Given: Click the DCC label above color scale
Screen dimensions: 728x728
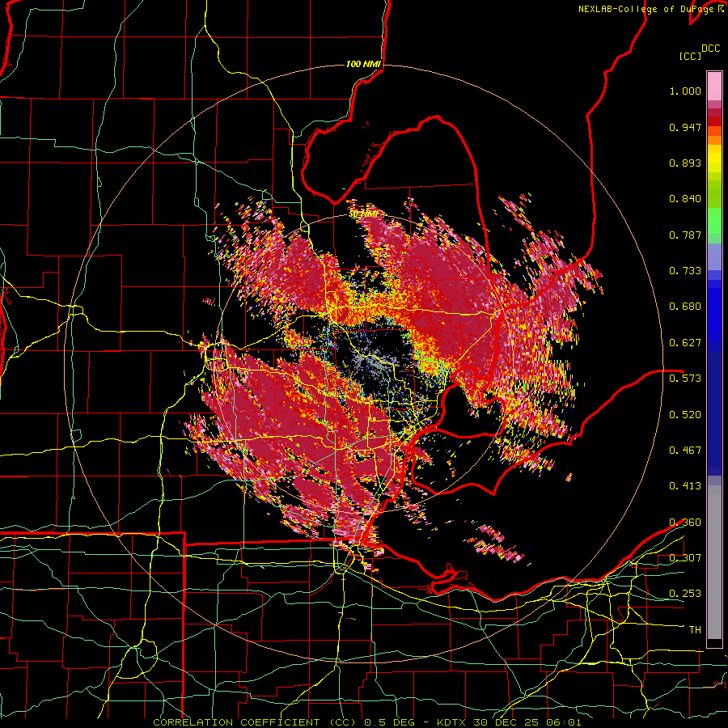Looking at the screenshot, I should tap(710, 49).
